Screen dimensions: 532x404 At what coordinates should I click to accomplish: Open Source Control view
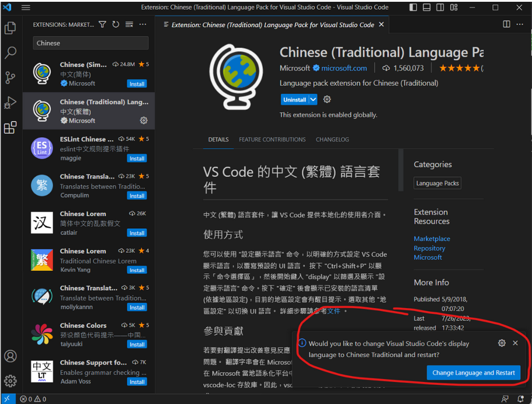click(x=10, y=78)
